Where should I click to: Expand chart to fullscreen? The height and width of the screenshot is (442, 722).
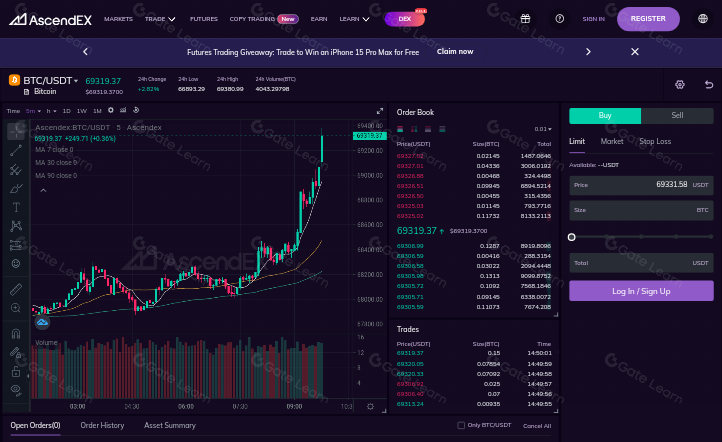click(380, 111)
